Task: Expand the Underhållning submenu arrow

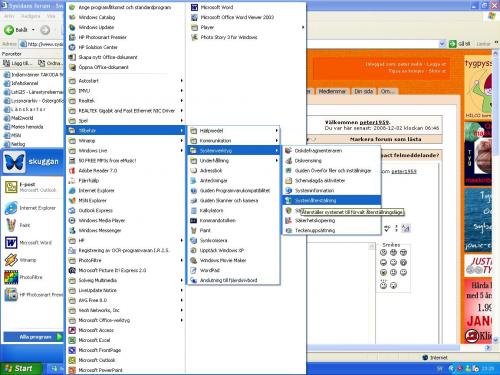Action: (276, 161)
